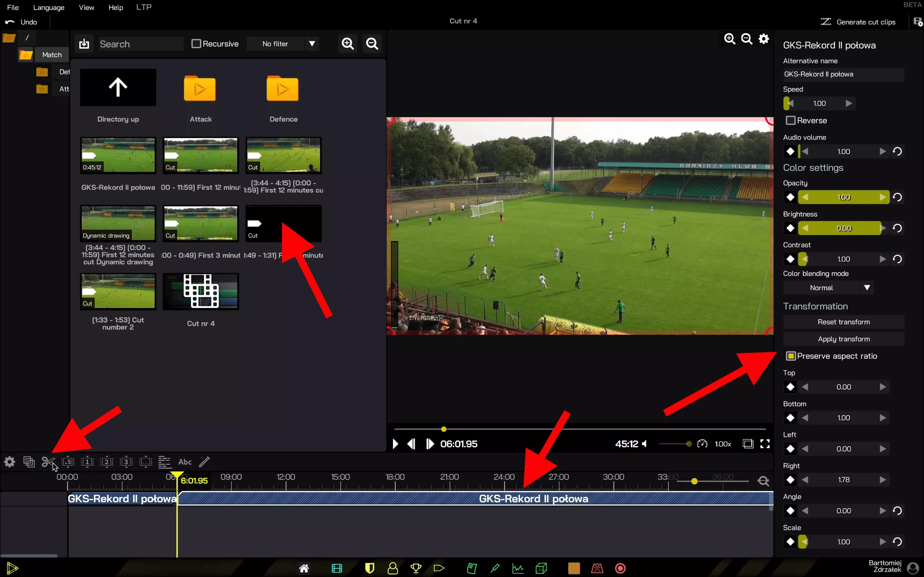Uncheck Preserve aspect ratio
924x577 pixels.
click(790, 356)
